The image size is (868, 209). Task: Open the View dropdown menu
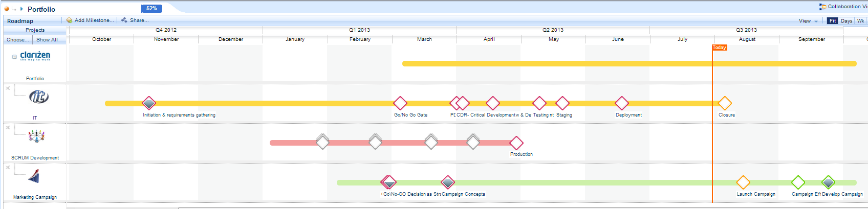click(x=808, y=21)
